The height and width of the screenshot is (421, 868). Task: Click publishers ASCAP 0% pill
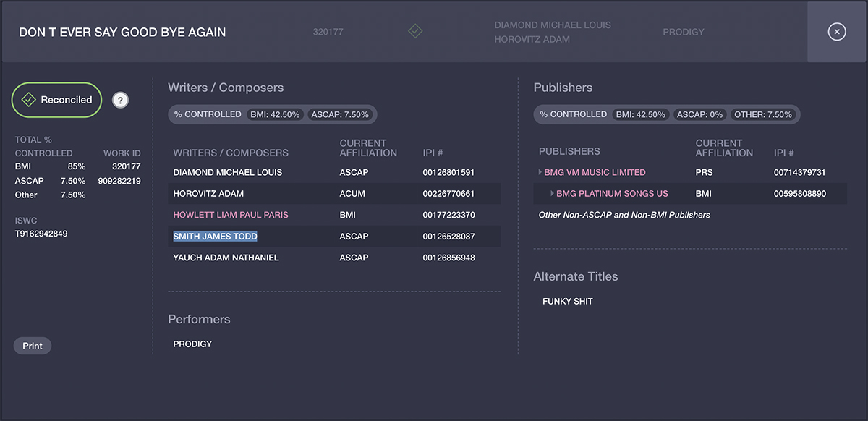(x=699, y=114)
